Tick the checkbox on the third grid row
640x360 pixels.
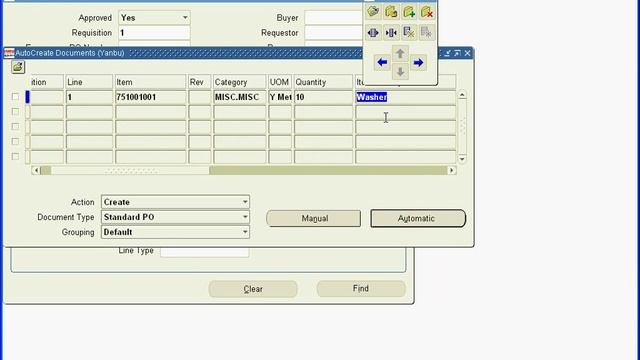(15, 127)
